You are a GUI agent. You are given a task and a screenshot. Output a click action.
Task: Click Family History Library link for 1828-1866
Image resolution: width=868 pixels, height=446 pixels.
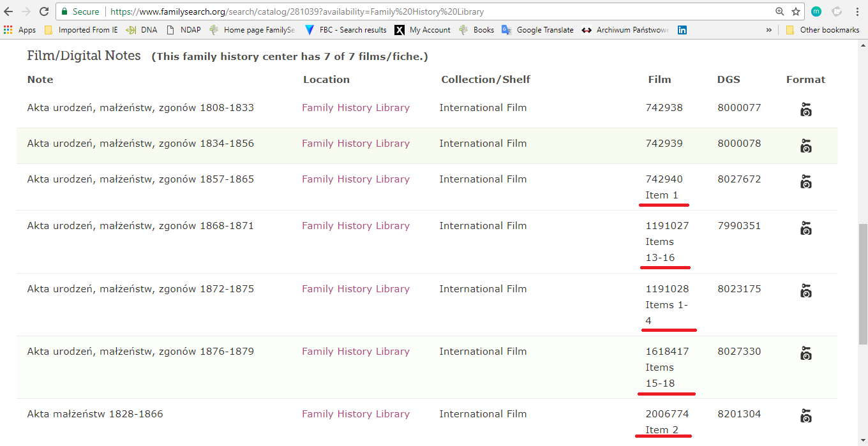click(355, 414)
